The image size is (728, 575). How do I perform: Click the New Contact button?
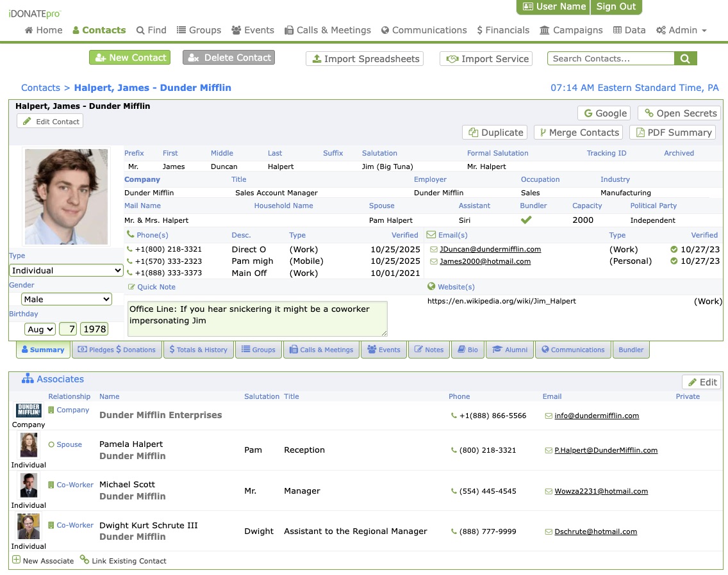pos(130,58)
